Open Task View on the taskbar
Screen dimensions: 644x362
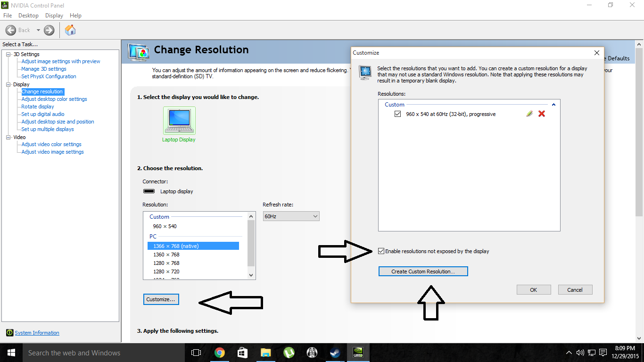pos(196,353)
